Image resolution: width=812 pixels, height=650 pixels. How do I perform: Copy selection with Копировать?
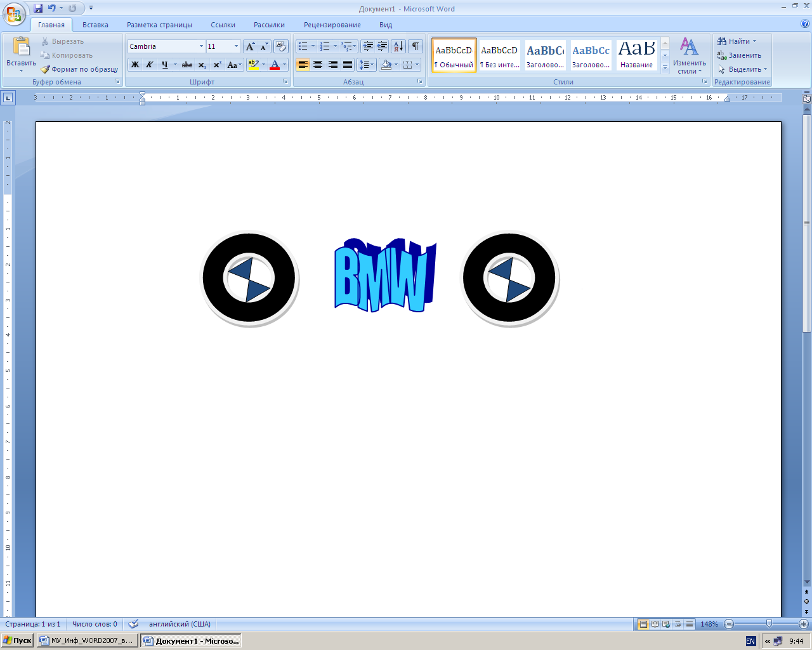[x=67, y=55]
